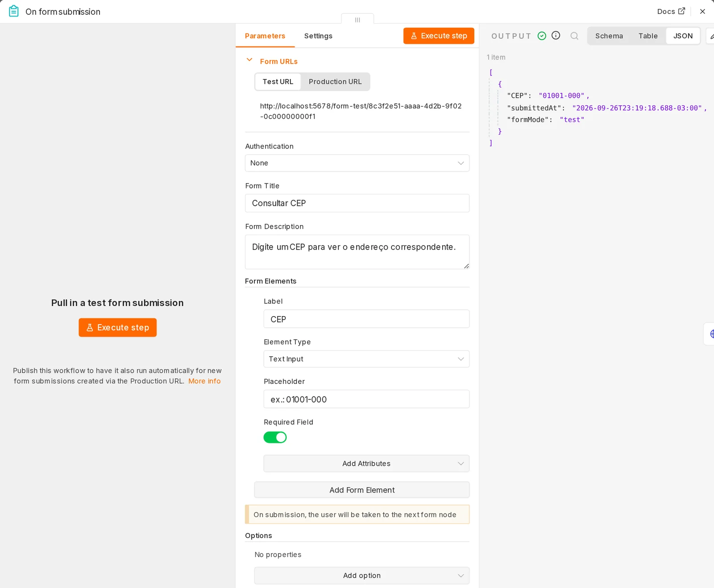Expand the Add option dropdown
Screen dimensions: 714x588
point(362,575)
